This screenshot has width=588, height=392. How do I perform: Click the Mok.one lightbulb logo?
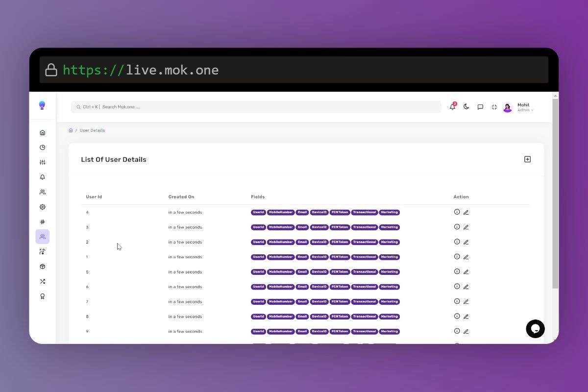42,105
